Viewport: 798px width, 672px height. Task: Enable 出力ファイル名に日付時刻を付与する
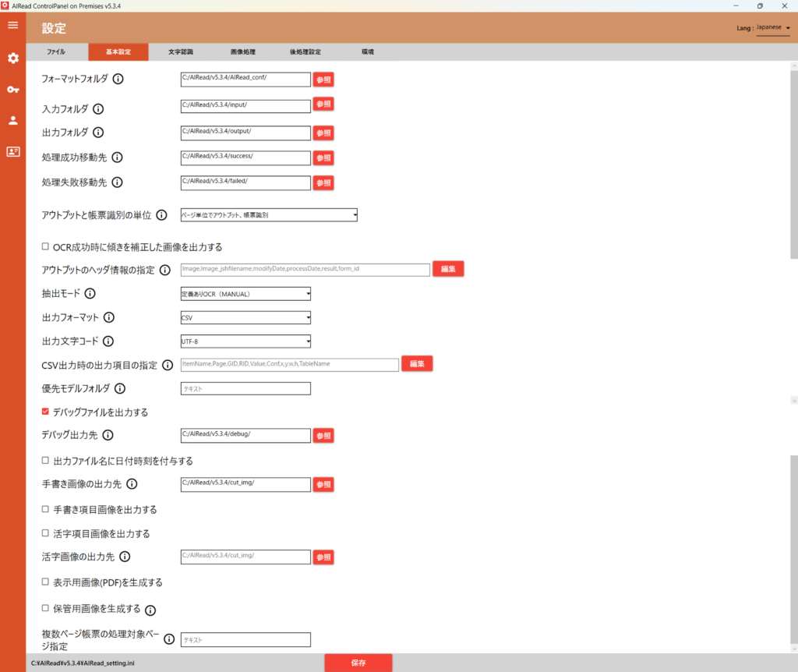tap(45, 460)
